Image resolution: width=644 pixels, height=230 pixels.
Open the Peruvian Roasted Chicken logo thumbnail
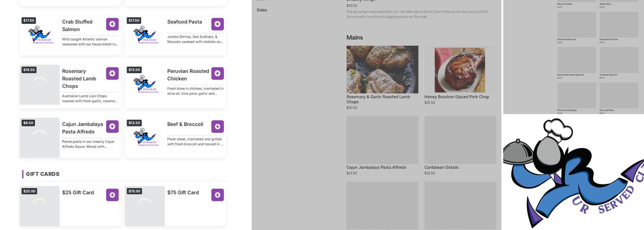[x=145, y=85]
